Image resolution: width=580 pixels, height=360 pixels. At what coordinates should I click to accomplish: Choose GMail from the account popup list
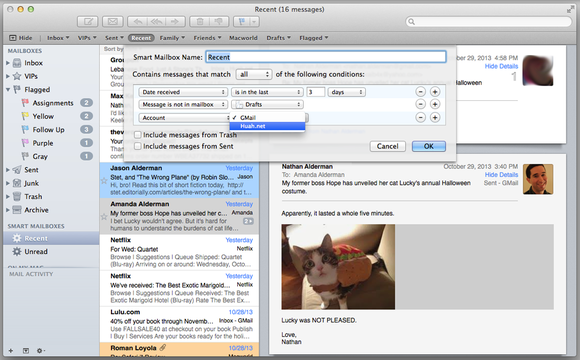coord(267,118)
